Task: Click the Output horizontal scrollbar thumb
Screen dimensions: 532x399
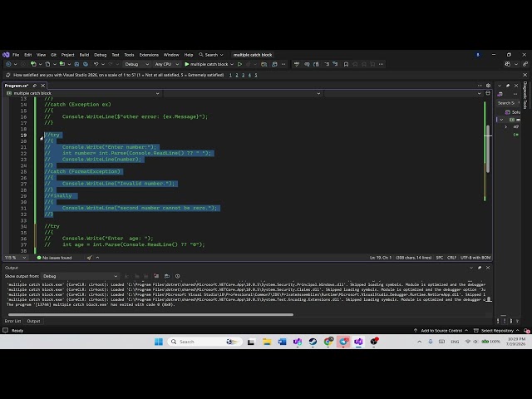Action: pyautogui.click(x=150, y=314)
